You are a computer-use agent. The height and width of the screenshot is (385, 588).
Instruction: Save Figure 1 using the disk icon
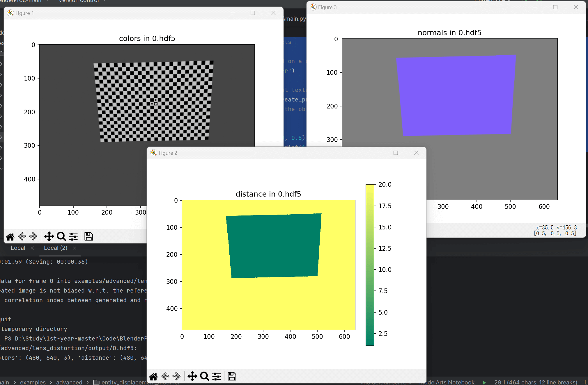pos(88,237)
